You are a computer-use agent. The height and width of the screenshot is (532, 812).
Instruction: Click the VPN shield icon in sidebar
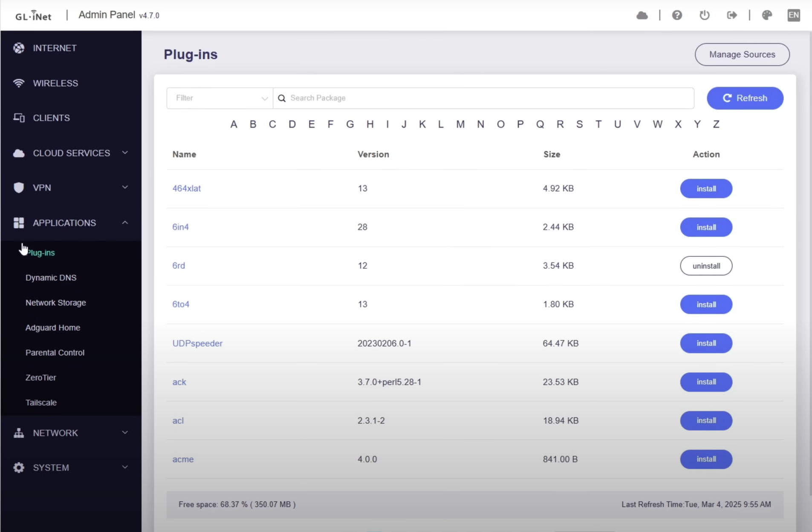[x=19, y=188]
